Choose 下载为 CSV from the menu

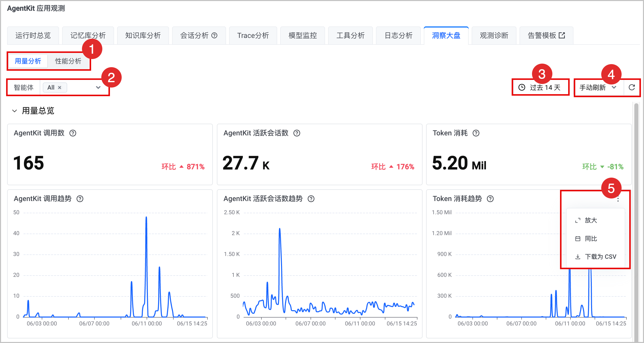(x=596, y=256)
